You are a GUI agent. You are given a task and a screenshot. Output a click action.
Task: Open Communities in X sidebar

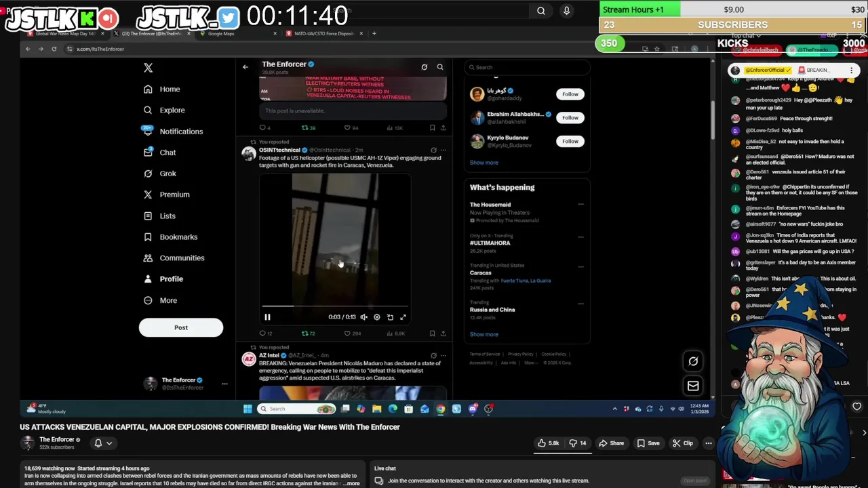tap(174, 258)
